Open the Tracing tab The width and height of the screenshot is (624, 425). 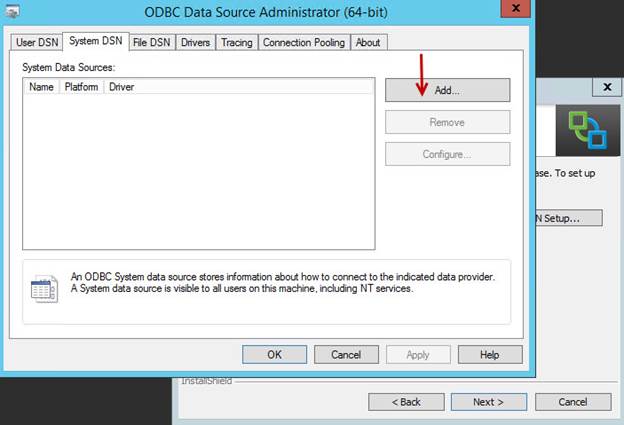pos(237,43)
